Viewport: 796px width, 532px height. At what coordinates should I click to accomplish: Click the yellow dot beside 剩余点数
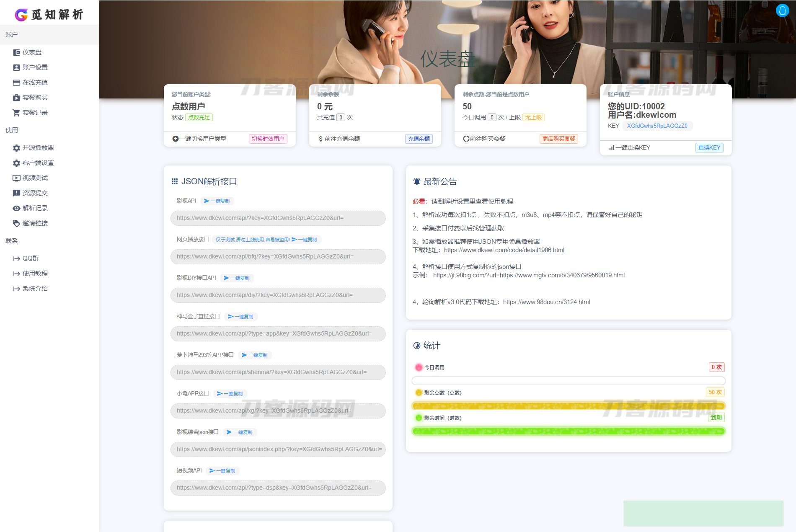pyautogui.click(x=419, y=393)
